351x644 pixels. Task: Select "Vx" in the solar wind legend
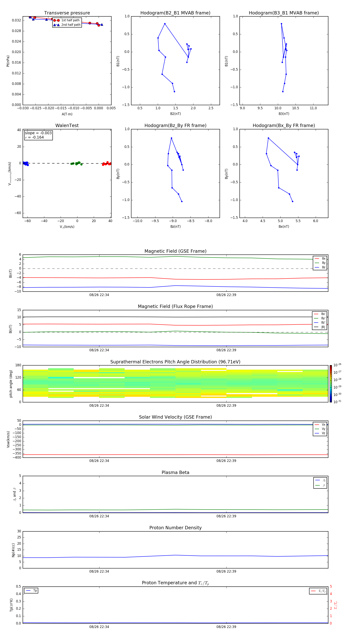(320, 424)
